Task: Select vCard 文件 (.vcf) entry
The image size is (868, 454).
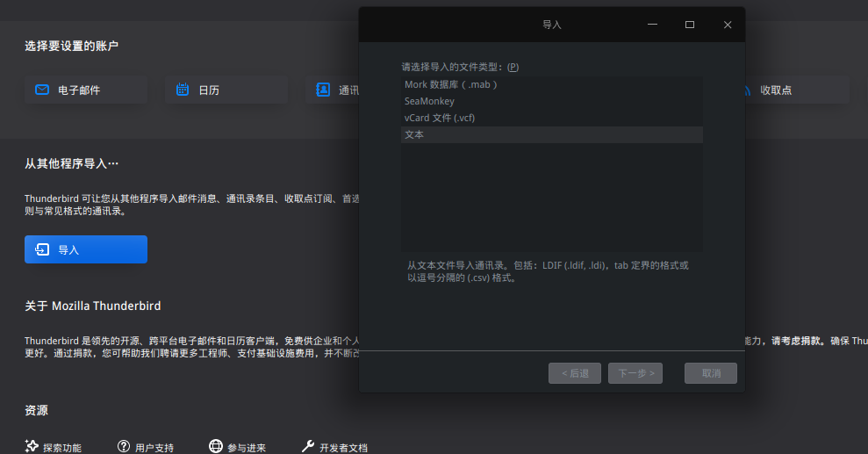Action: click(x=552, y=118)
